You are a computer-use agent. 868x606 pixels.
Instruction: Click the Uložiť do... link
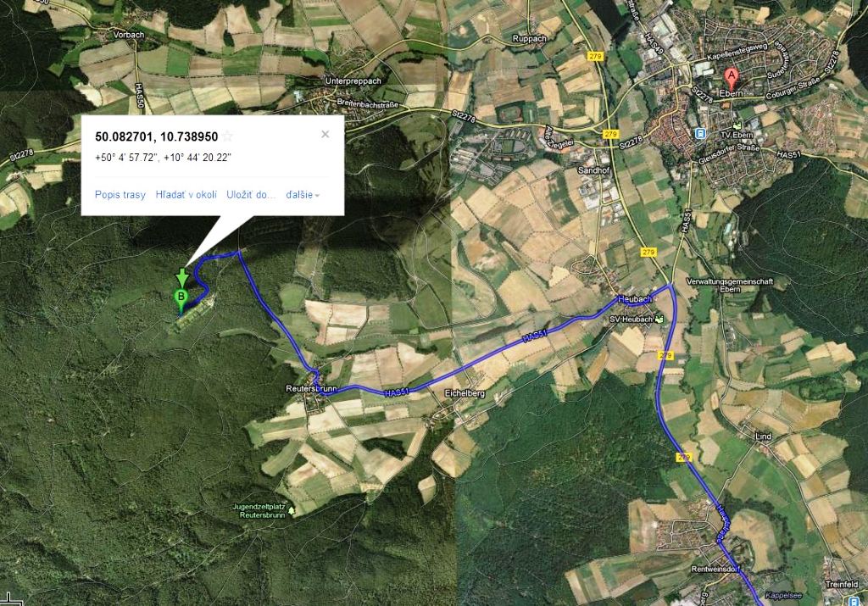[251, 195]
